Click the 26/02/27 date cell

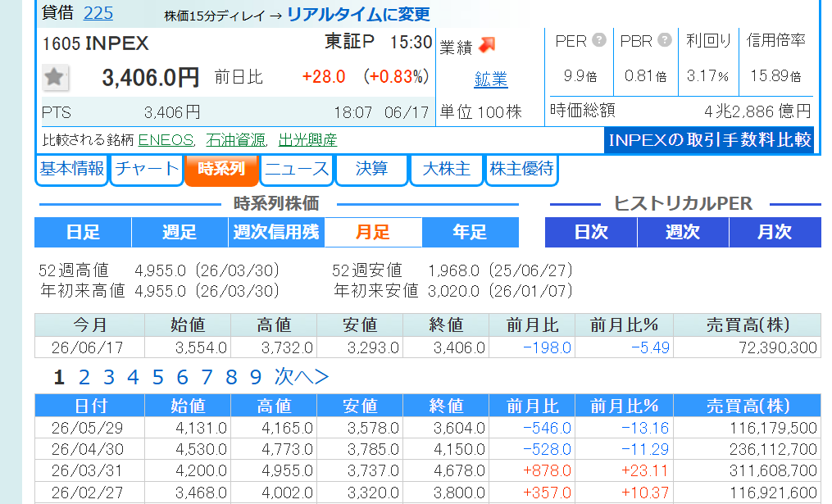pyautogui.click(x=88, y=493)
